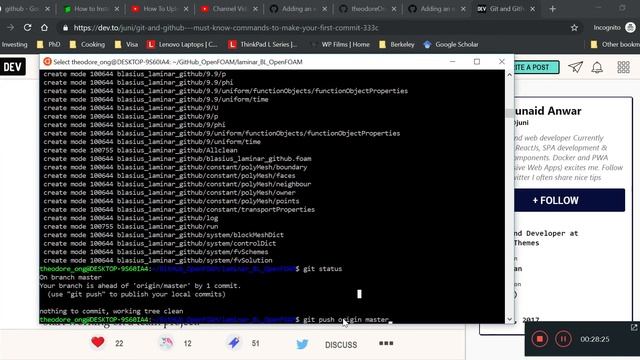Click the 'git push origin master' command text

coord(346,320)
